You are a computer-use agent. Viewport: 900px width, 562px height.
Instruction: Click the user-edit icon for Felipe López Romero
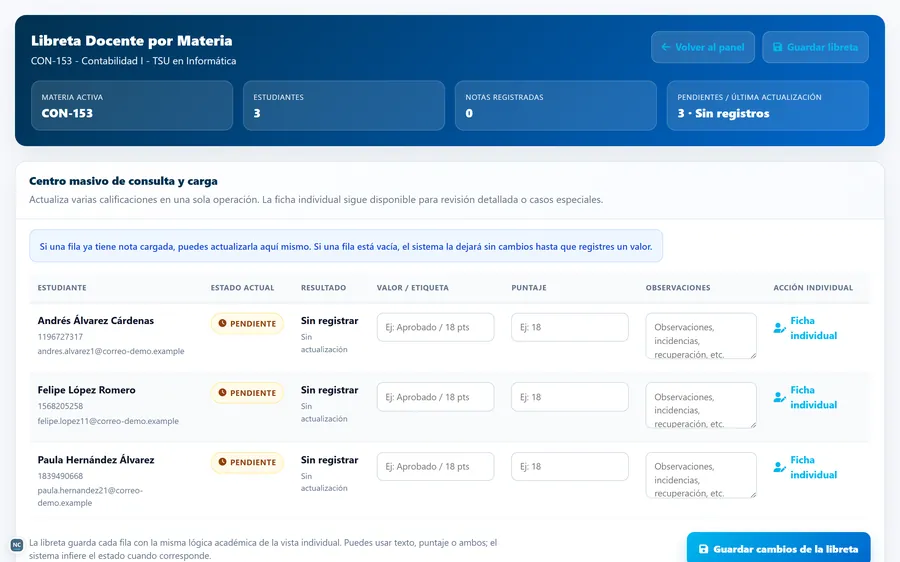point(779,397)
